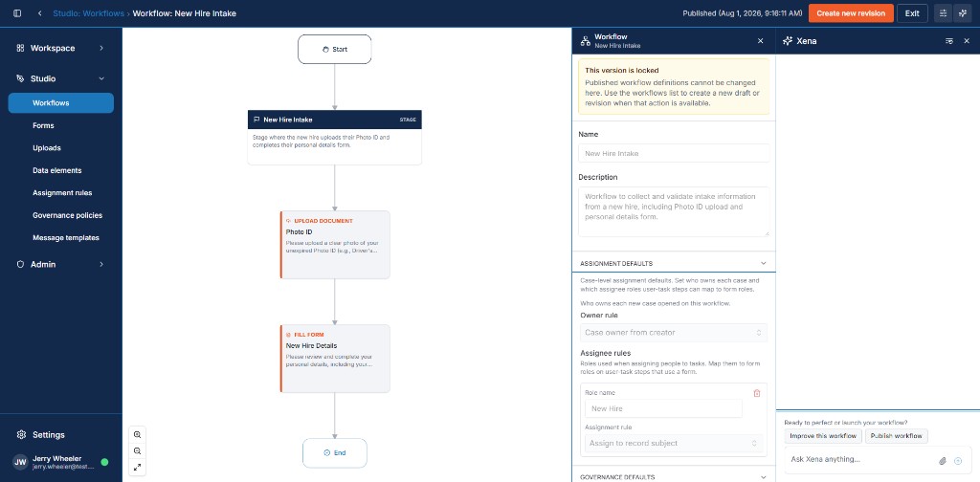The image size is (980, 482).
Task: Select the Photo ID upload document step
Action: point(335,245)
